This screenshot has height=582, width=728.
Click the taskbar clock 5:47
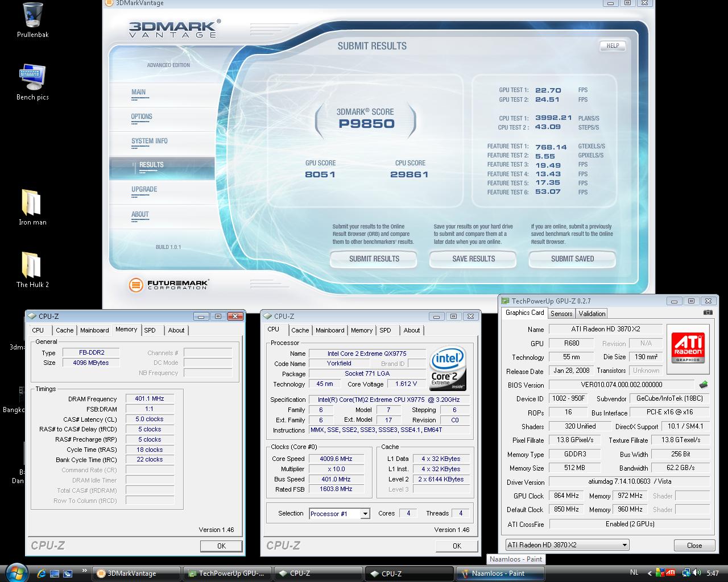(712, 573)
